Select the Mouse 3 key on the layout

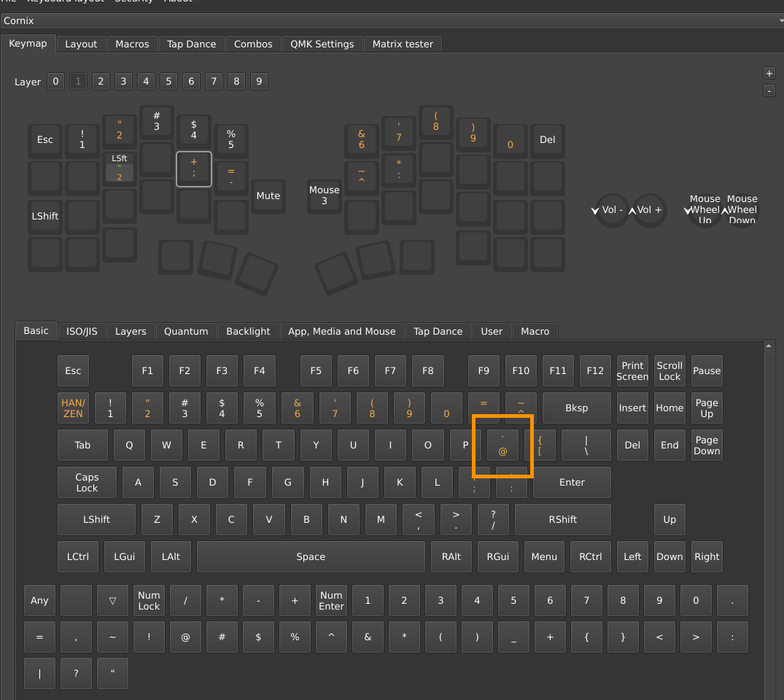[x=325, y=196]
